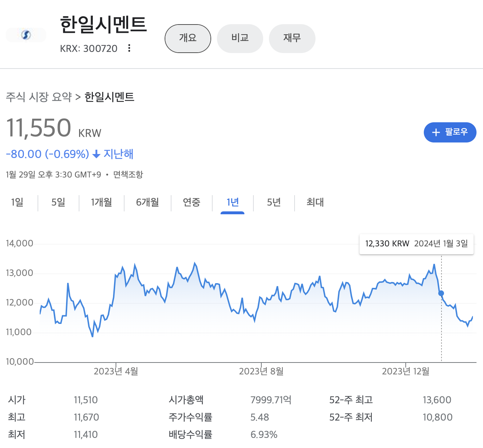Click the 배당수익률 label

191,435
